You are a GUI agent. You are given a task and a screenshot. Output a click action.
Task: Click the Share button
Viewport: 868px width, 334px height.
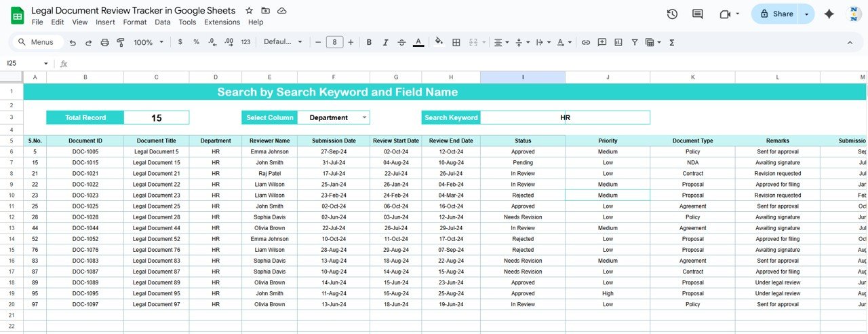[776, 14]
